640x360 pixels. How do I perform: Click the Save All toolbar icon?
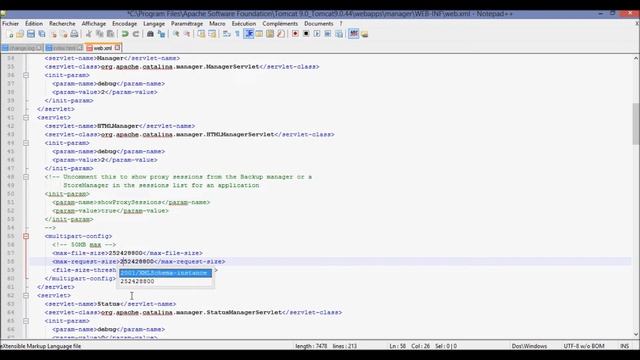pos(42,34)
